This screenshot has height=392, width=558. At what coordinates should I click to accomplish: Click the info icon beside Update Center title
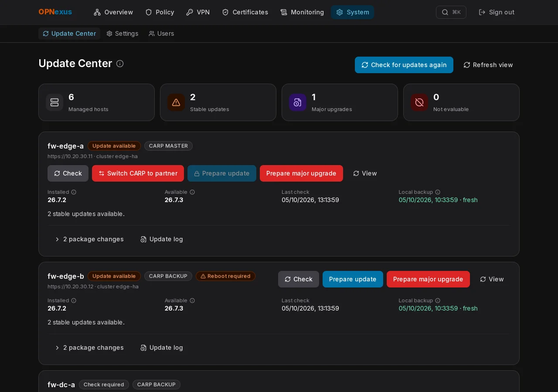(x=120, y=64)
